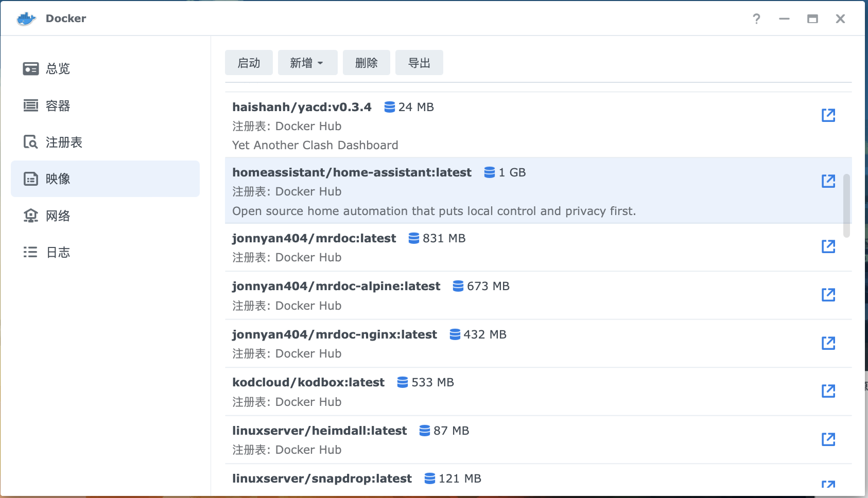This screenshot has height=498, width=868.
Task: Click size disk icon next to 533 MB
Action: (x=403, y=382)
